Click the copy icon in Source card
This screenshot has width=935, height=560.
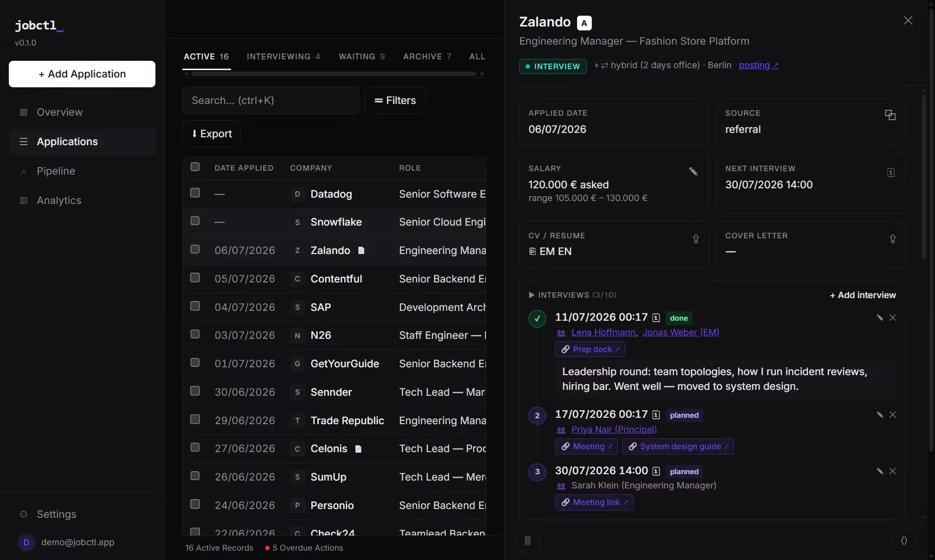[x=890, y=115]
